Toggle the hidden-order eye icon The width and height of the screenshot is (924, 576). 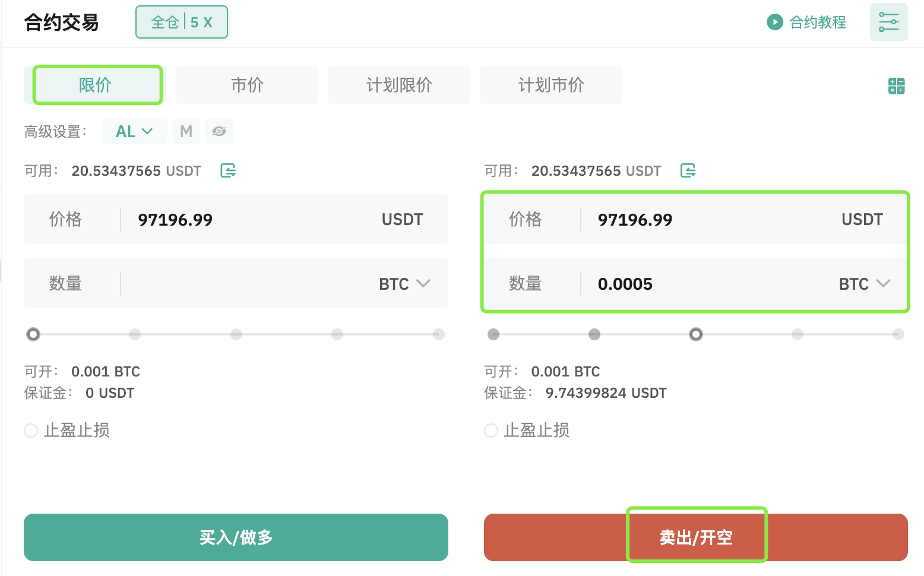[x=219, y=131]
